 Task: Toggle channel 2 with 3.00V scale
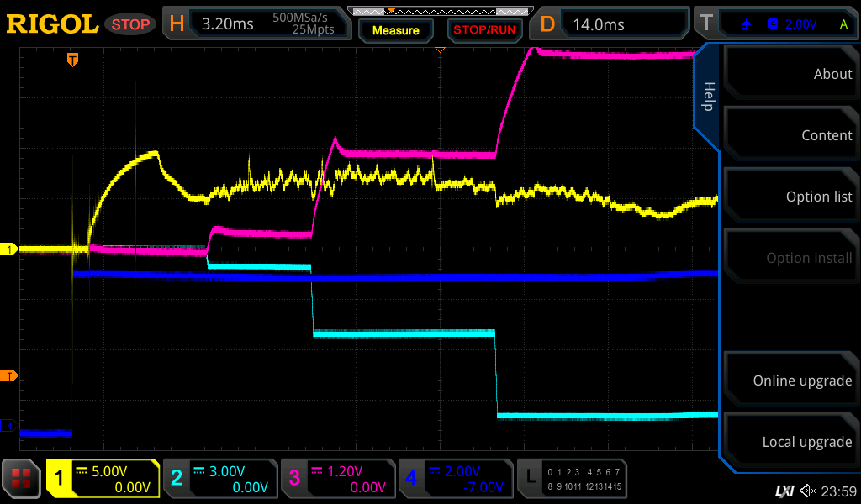(219, 478)
